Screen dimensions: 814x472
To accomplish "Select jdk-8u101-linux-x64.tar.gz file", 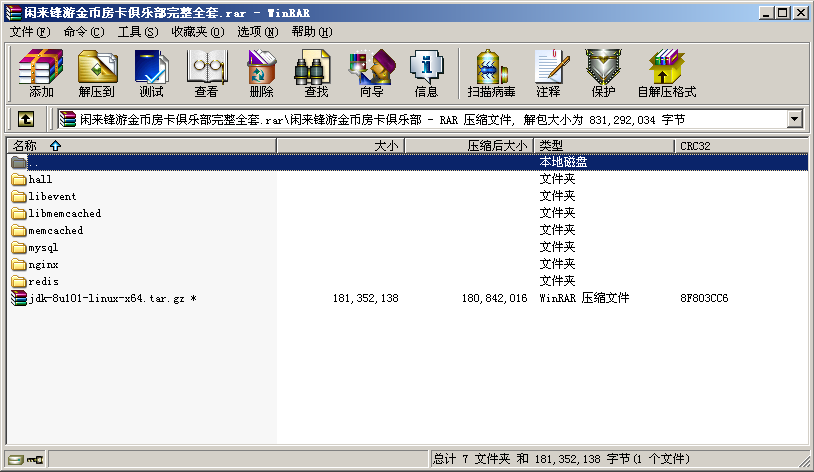I will click(x=105, y=298).
